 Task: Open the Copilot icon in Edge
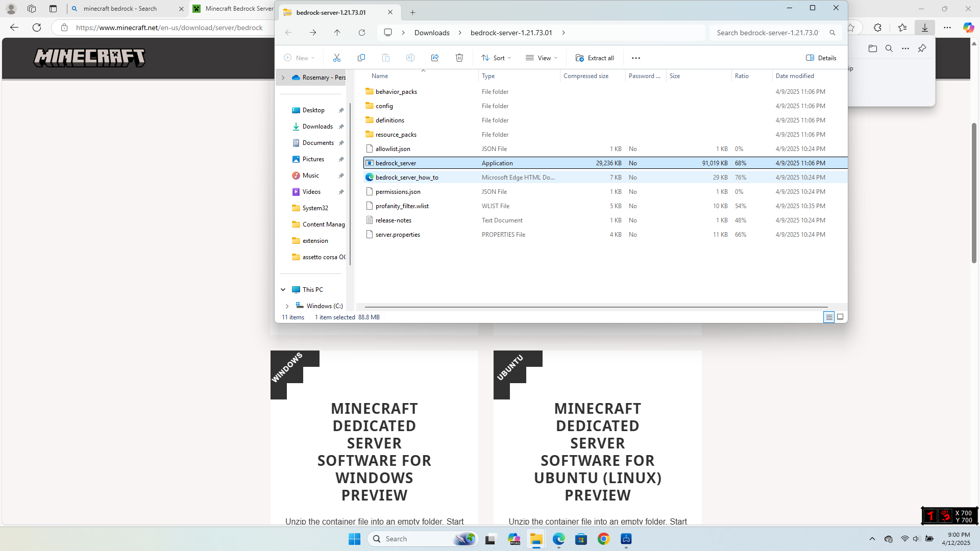click(968, 28)
